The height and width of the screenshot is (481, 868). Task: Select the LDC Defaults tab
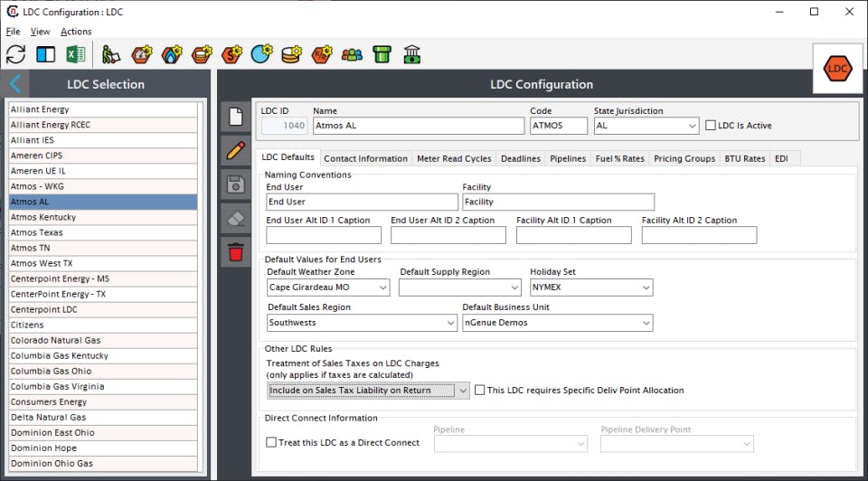point(288,157)
